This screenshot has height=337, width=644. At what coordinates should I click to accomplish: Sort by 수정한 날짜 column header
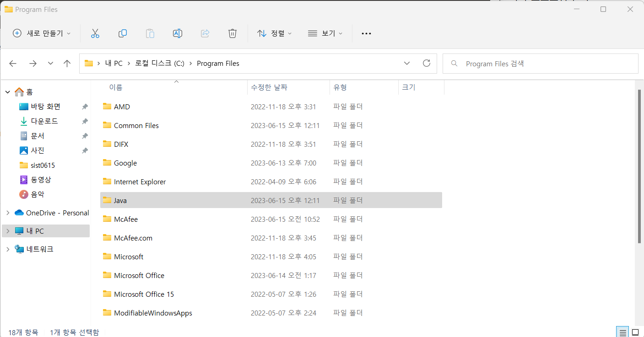pyautogui.click(x=269, y=87)
